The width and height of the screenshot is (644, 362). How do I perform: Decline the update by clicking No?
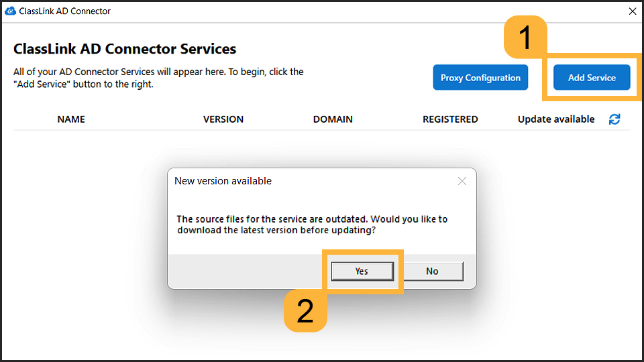432,271
